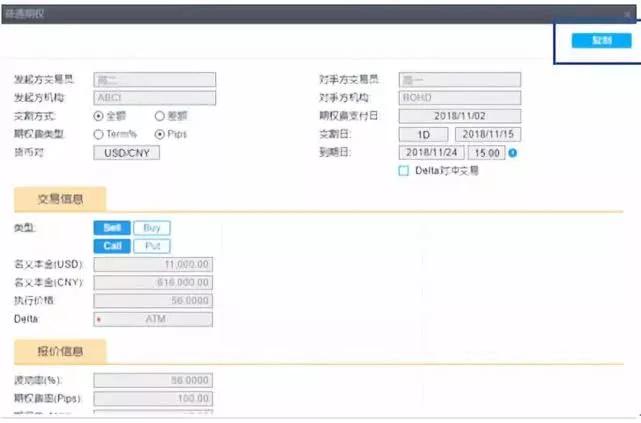This screenshot has height=423, width=641.
Task: Click the blue info icon beside 15:00
Action: tap(512, 153)
